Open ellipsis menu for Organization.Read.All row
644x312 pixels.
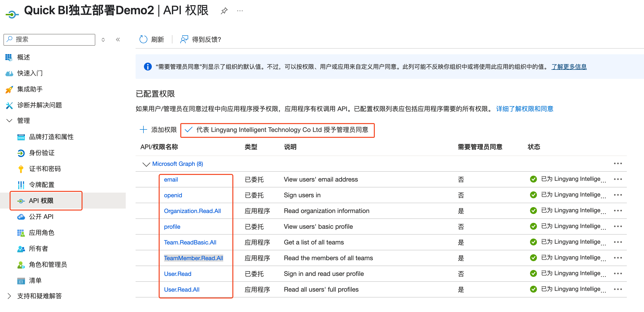point(617,211)
